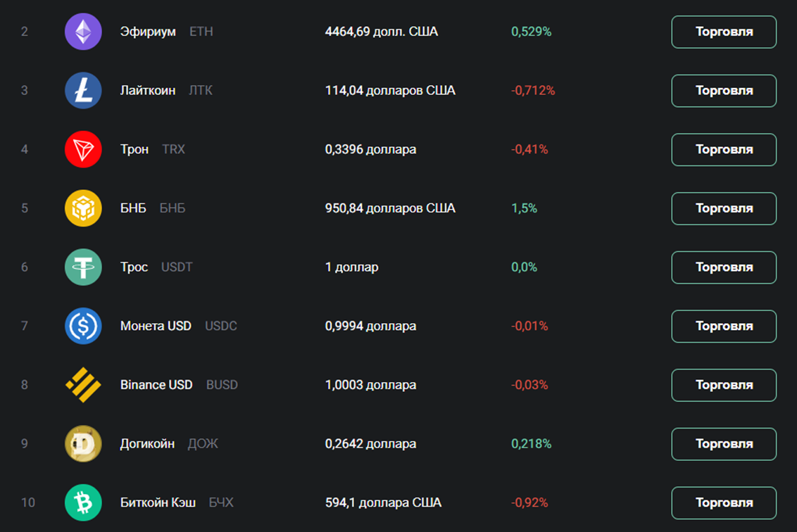Click the Биткойн Кэш name
Screen dimensions: 797x532
[x=158, y=502]
